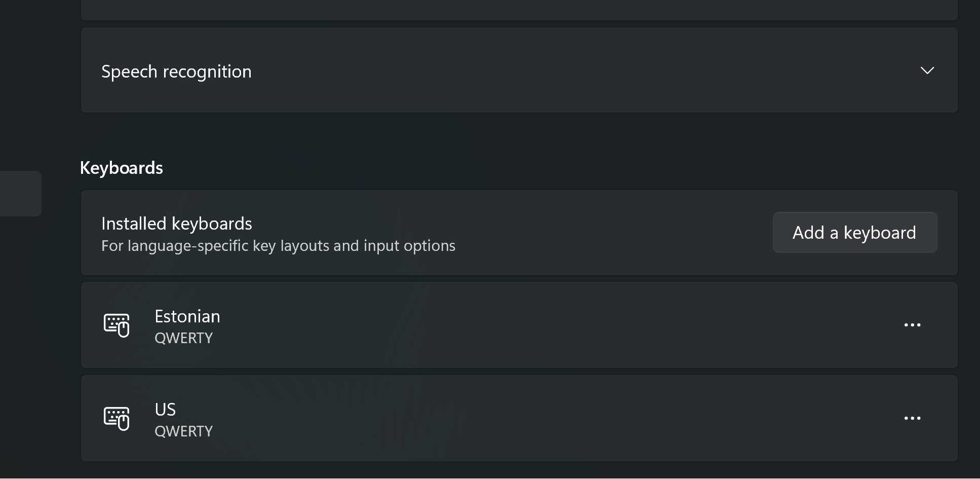Click the US keyboard layout icon

pyautogui.click(x=116, y=418)
